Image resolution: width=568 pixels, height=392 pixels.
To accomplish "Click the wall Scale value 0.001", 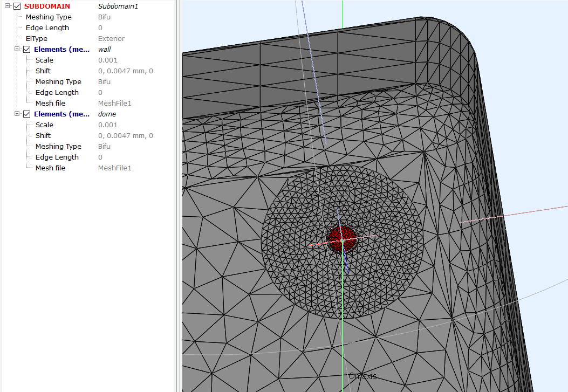I will click(x=107, y=60).
